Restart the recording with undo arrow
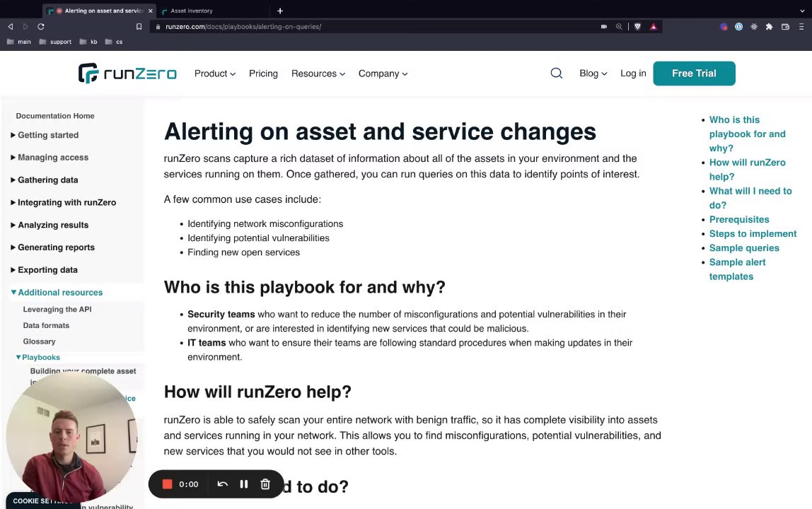 pos(223,484)
